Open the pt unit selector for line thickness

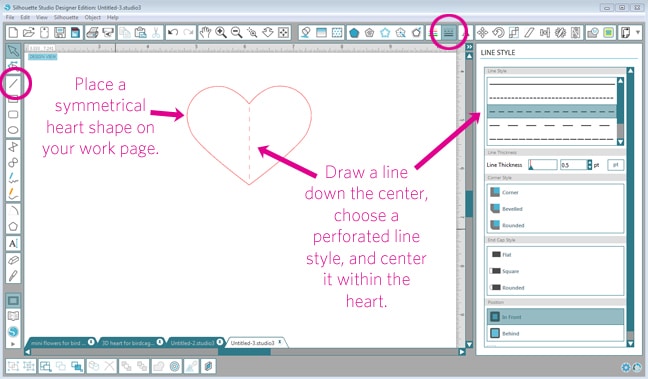pos(615,165)
